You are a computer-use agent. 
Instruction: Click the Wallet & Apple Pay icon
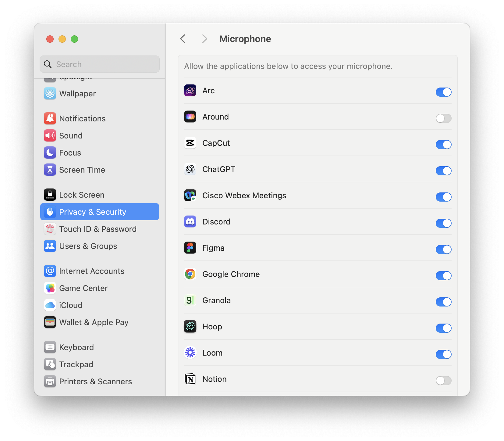pyautogui.click(x=50, y=322)
